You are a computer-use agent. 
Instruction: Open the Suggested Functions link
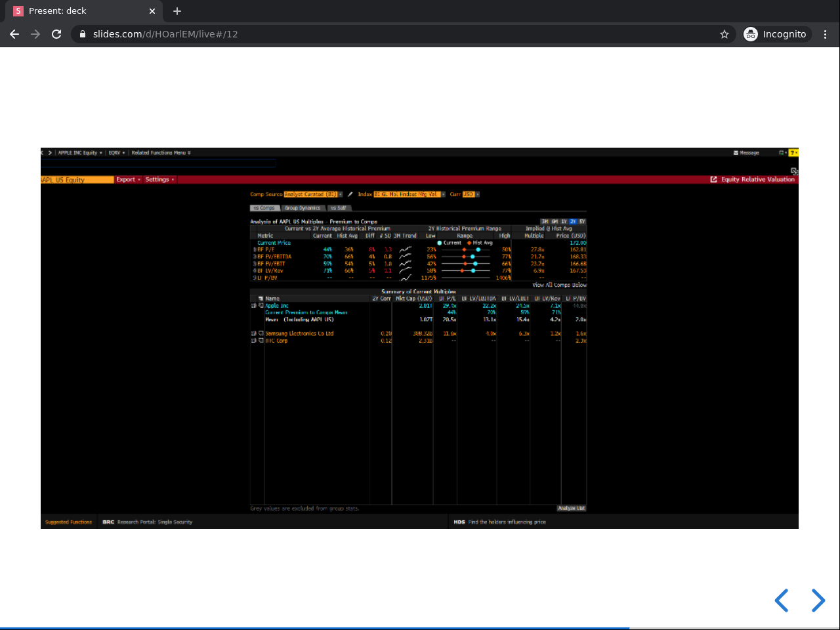click(x=68, y=522)
